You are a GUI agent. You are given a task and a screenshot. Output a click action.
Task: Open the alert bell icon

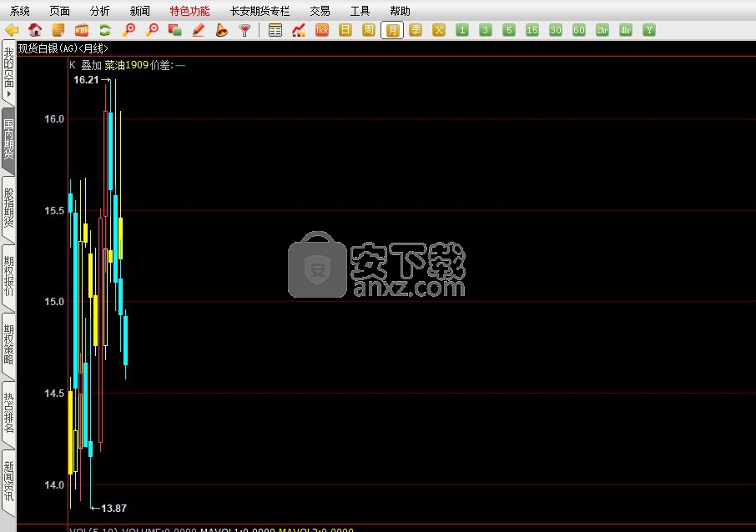point(222,31)
